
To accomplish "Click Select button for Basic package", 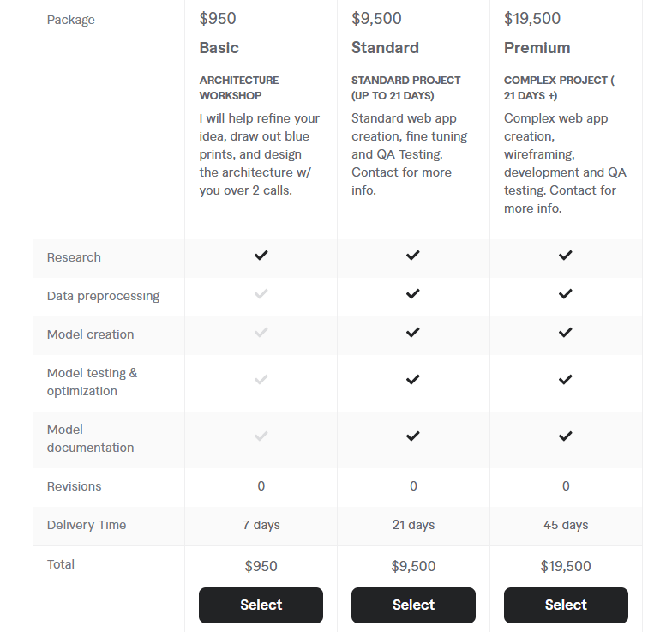I will click(261, 605).
